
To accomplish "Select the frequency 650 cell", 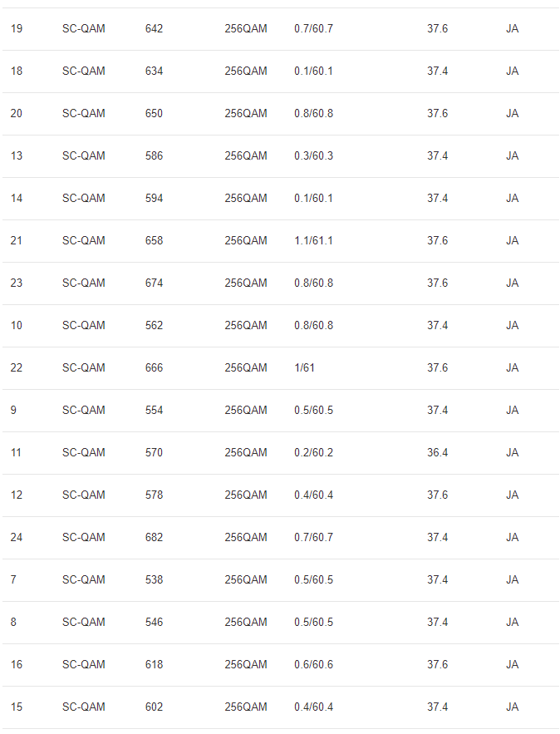I will (154, 114).
